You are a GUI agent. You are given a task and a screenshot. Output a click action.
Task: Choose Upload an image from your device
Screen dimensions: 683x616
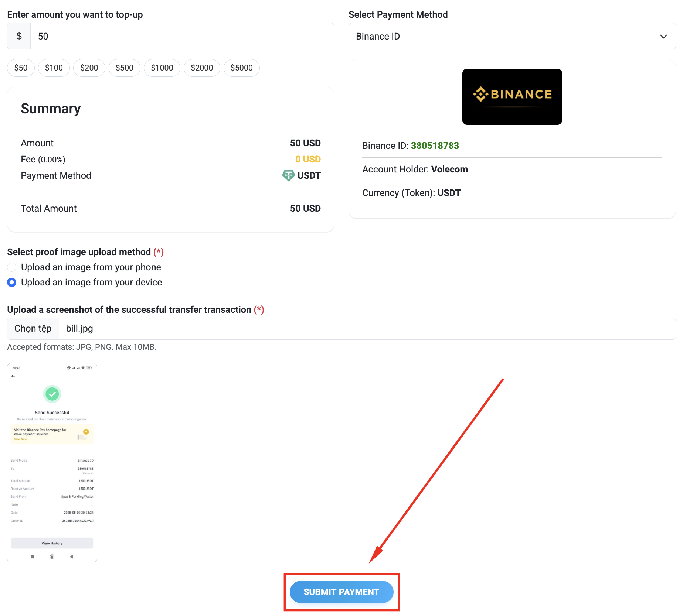click(12, 282)
